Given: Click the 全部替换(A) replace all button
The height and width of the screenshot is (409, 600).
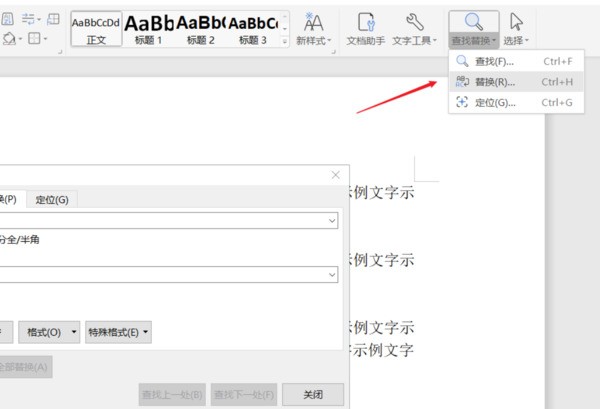Looking at the screenshot, I should point(26,367).
